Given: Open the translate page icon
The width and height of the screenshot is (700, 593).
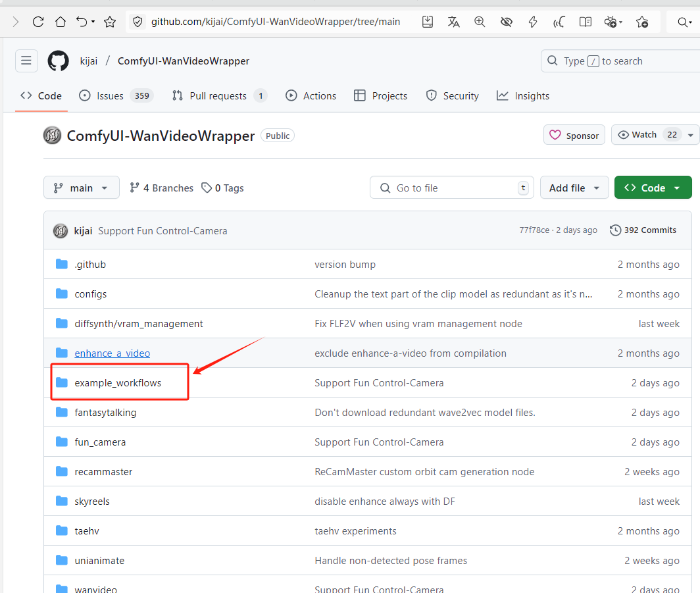Looking at the screenshot, I should [453, 22].
